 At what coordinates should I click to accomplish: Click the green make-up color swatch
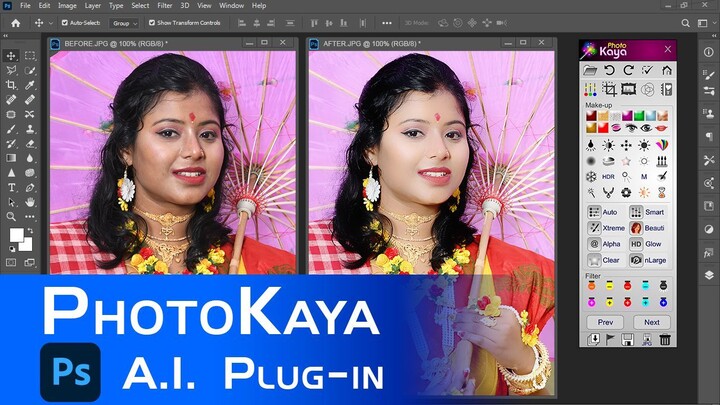[638, 116]
